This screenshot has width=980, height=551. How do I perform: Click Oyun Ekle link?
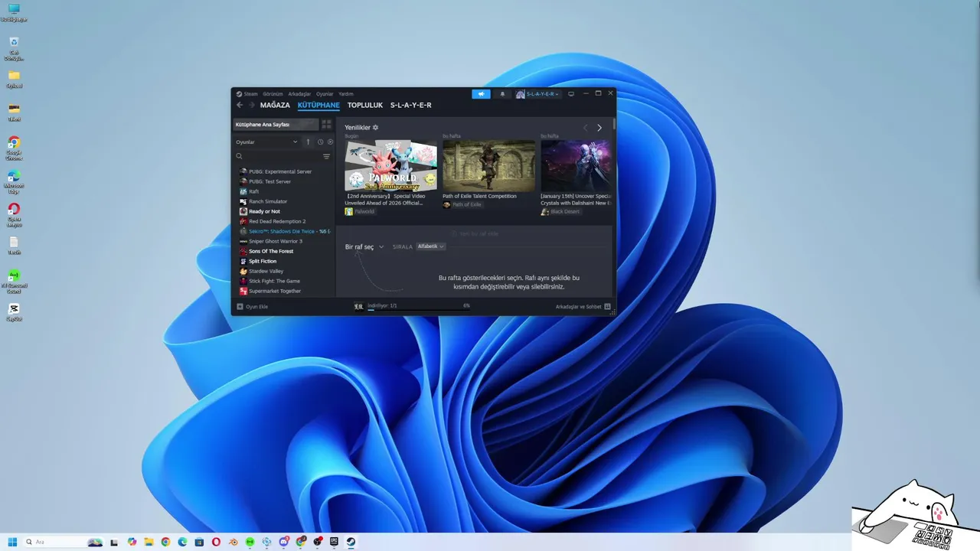point(256,306)
